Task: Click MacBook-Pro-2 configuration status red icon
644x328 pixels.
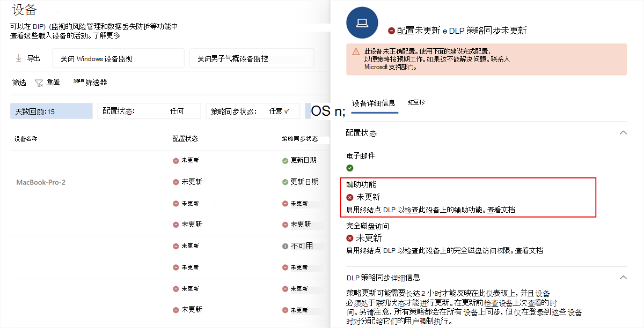Action: (176, 182)
